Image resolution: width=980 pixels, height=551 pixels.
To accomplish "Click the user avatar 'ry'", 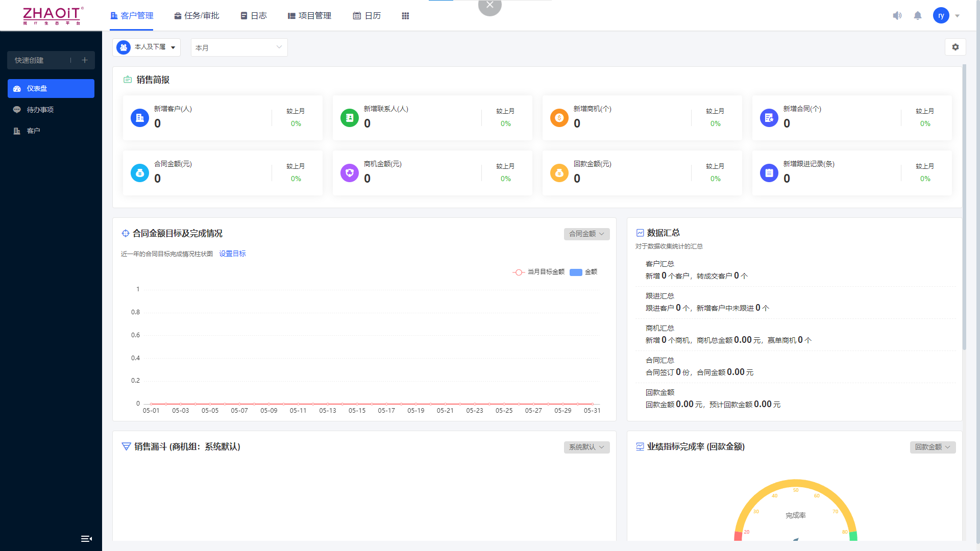I will [x=941, y=15].
